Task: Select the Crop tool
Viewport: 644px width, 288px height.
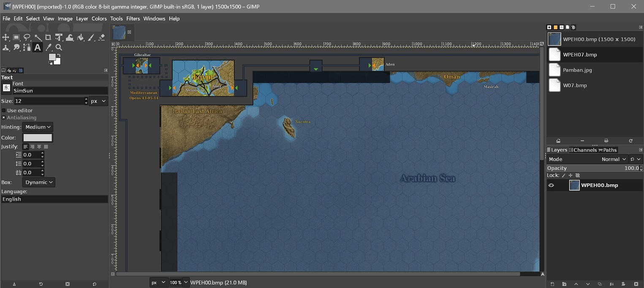Action: tap(48, 37)
